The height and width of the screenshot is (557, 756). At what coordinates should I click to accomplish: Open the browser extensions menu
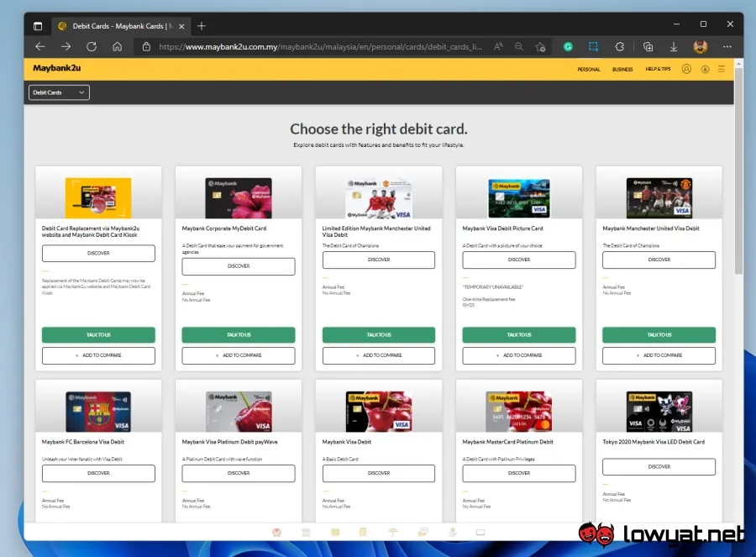click(x=620, y=47)
